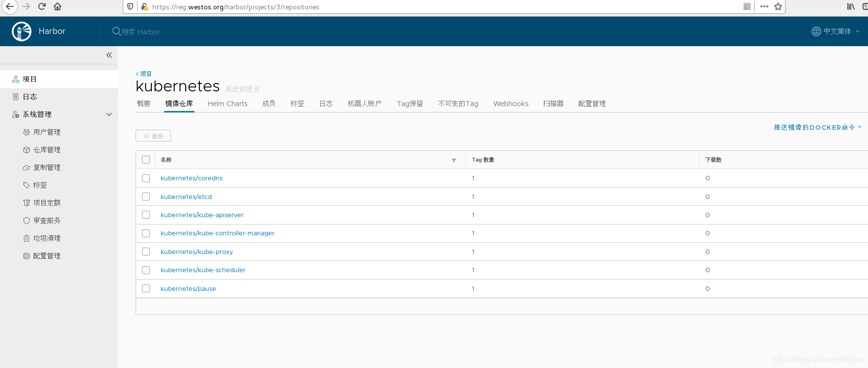Viewport: 868px width, 368px height.
Task: Bookmark this page with star icon
Action: pos(778,6)
